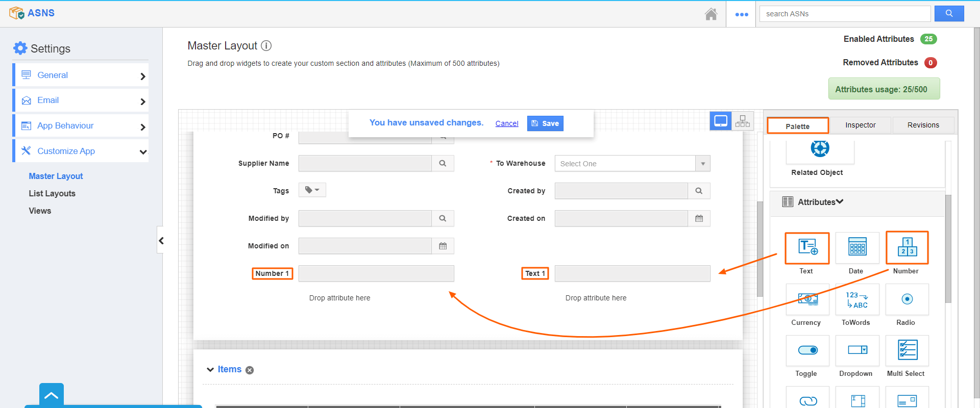
Task: Click the Enabled Attributes 25 count
Action: click(928, 39)
